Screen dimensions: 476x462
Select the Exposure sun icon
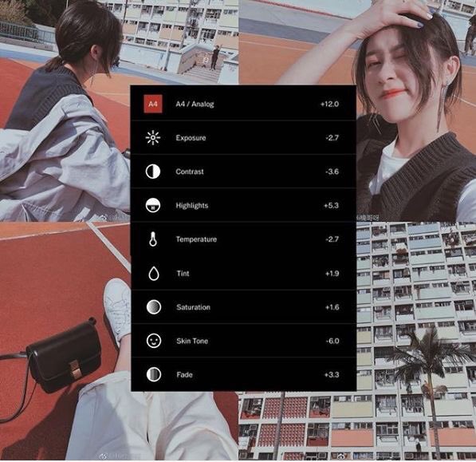(x=153, y=138)
